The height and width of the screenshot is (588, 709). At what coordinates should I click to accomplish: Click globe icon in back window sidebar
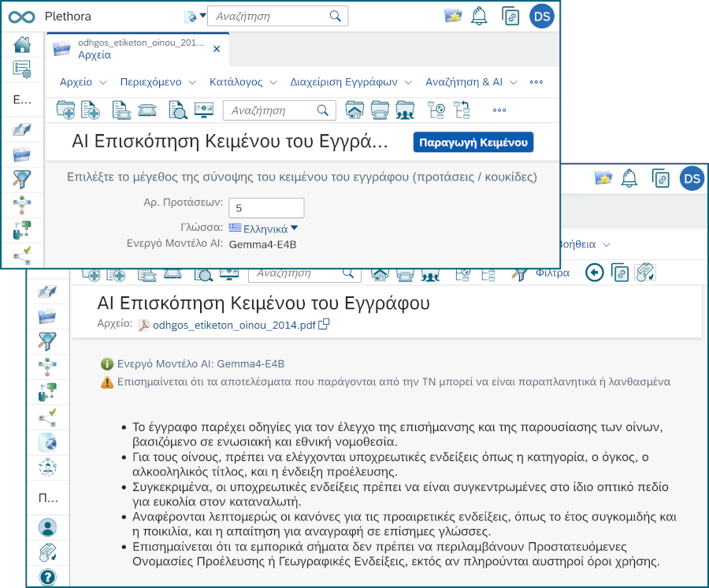[x=47, y=442]
